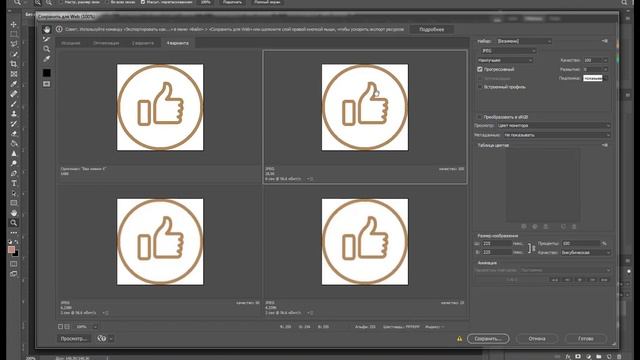Switch to the Исходное tab
This screenshot has height=360, width=640.
71,43
